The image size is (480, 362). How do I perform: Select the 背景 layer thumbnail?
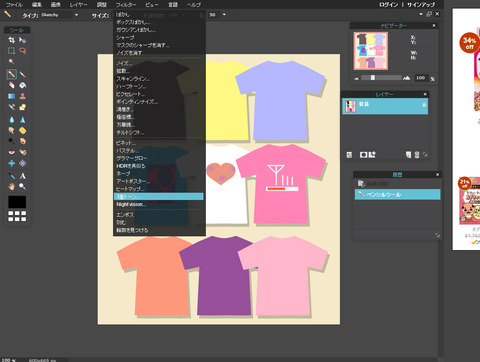pos(350,106)
